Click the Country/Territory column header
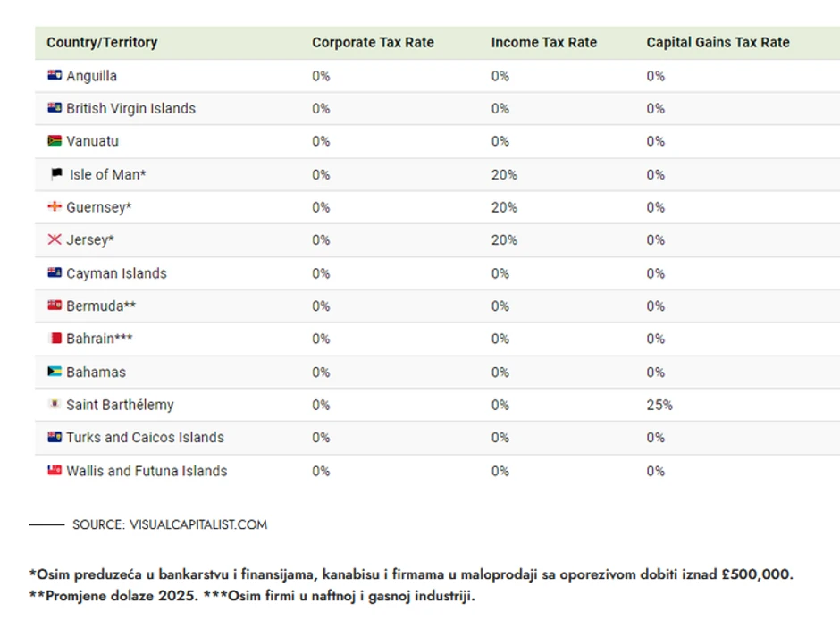Screen dimensions: 840x637 [102, 42]
